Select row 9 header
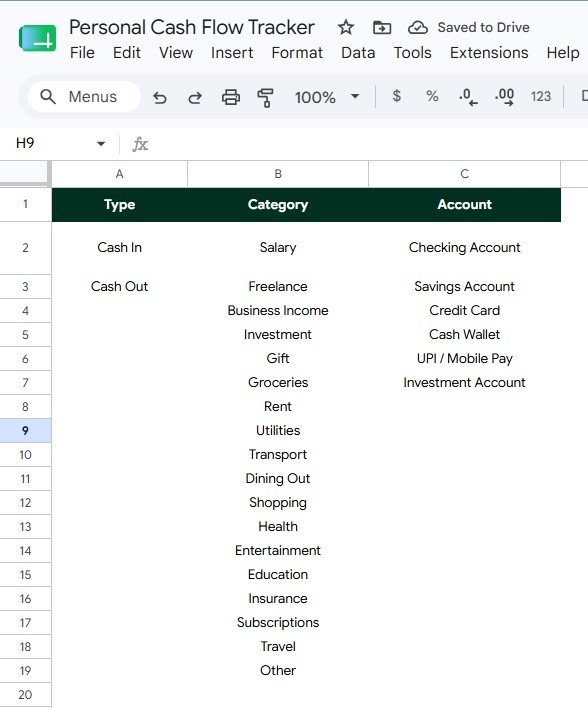Image resolution: width=588 pixels, height=708 pixels. click(x=25, y=430)
